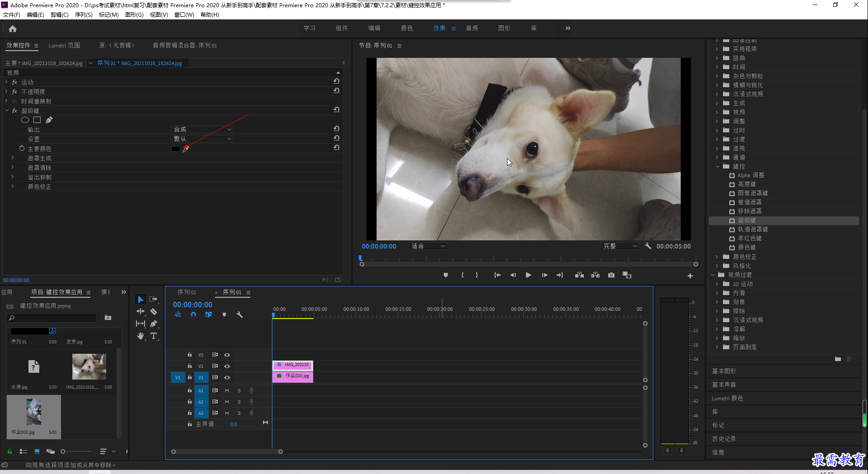
Task: Toggle V1 track output eye
Action: coord(227,378)
